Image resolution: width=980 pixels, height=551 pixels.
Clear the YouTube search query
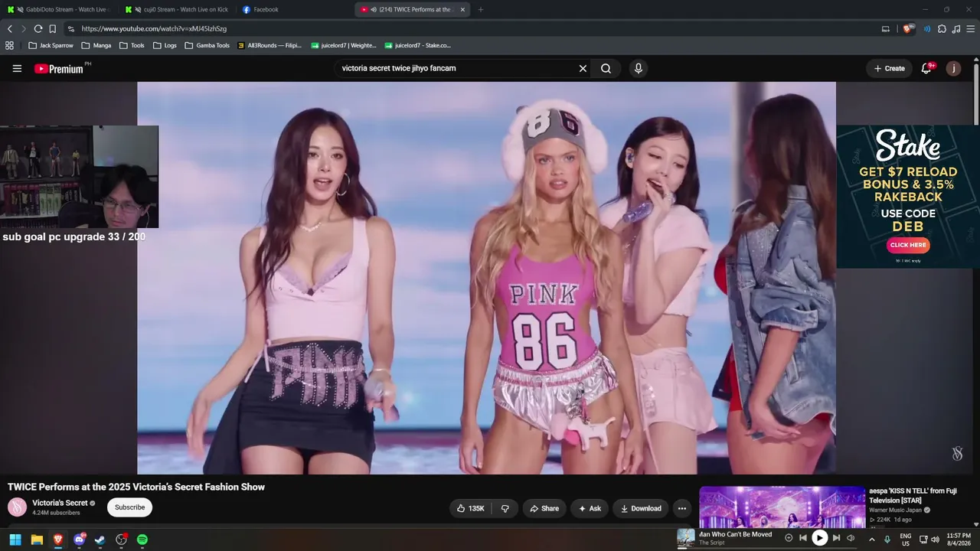[583, 68]
